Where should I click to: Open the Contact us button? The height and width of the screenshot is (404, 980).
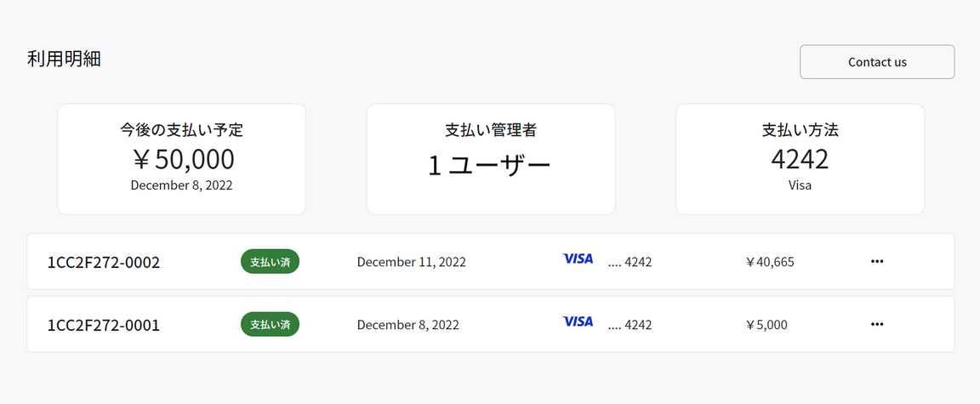click(877, 62)
